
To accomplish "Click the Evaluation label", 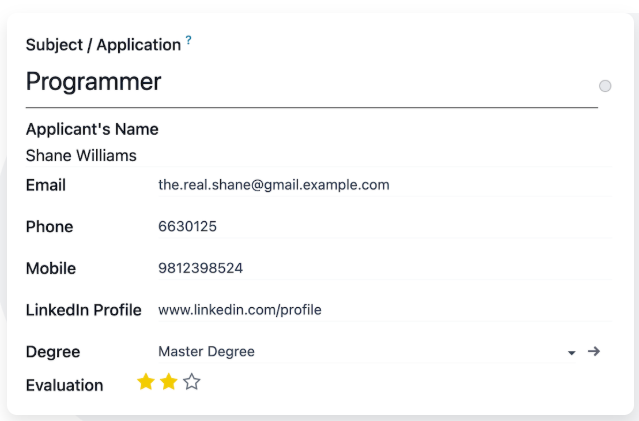I will pyautogui.click(x=64, y=385).
